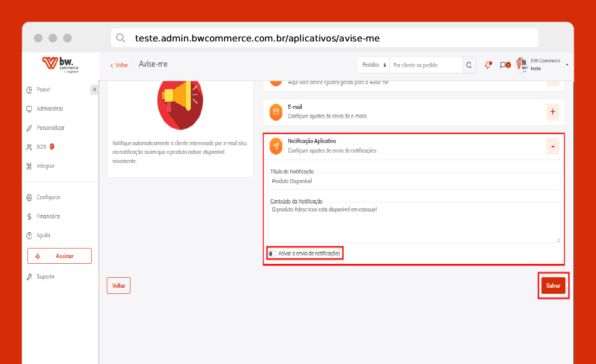Click the bw commerce logo
The height and width of the screenshot is (364, 596).
point(61,65)
